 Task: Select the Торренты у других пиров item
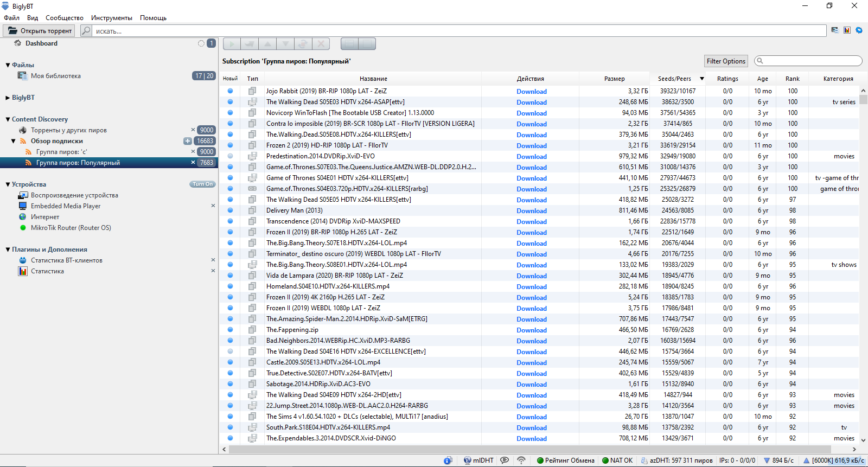pos(69,130)
